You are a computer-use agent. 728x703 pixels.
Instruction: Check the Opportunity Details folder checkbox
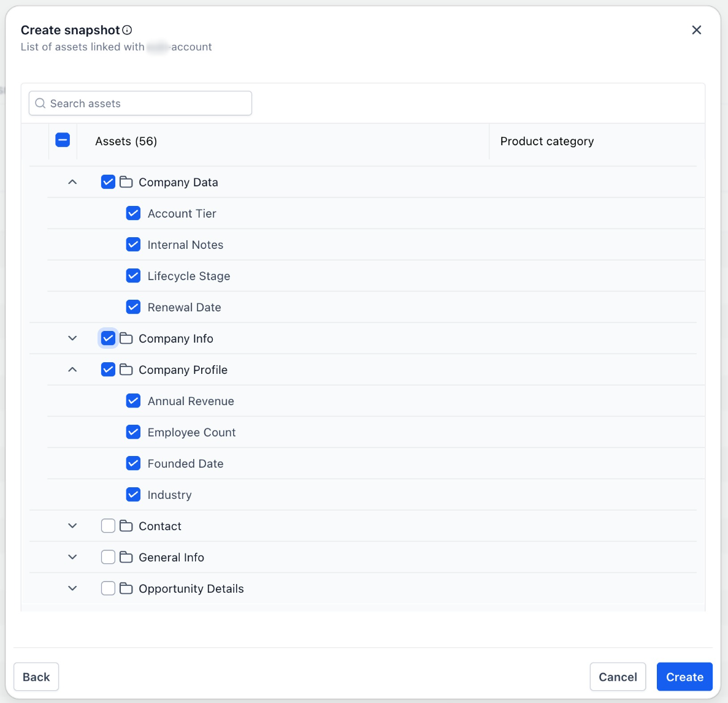pyautogui.click(x=108, y=588)
